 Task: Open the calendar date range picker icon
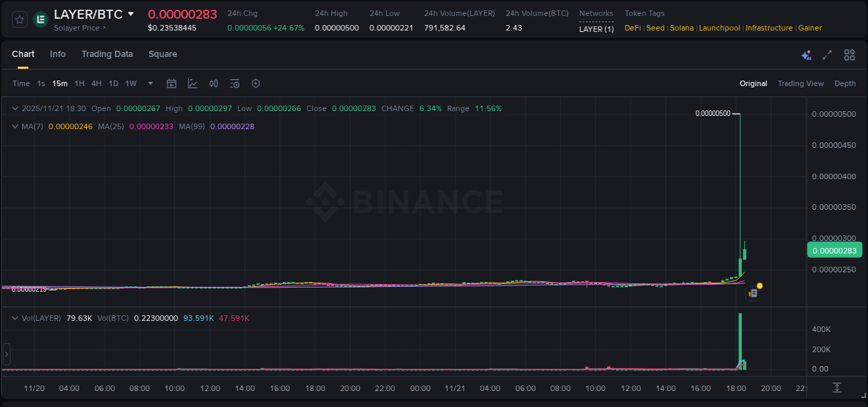coord(172,83)
